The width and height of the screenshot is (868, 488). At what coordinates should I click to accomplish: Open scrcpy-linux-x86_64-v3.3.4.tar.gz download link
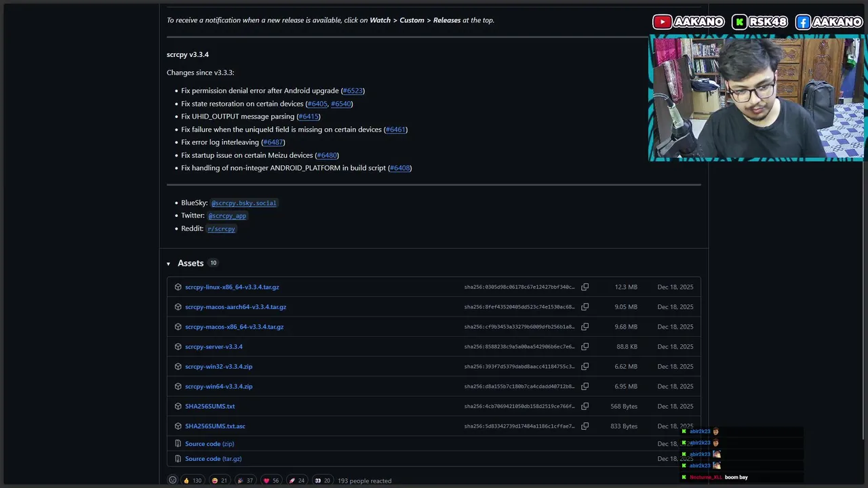(232, 287)
